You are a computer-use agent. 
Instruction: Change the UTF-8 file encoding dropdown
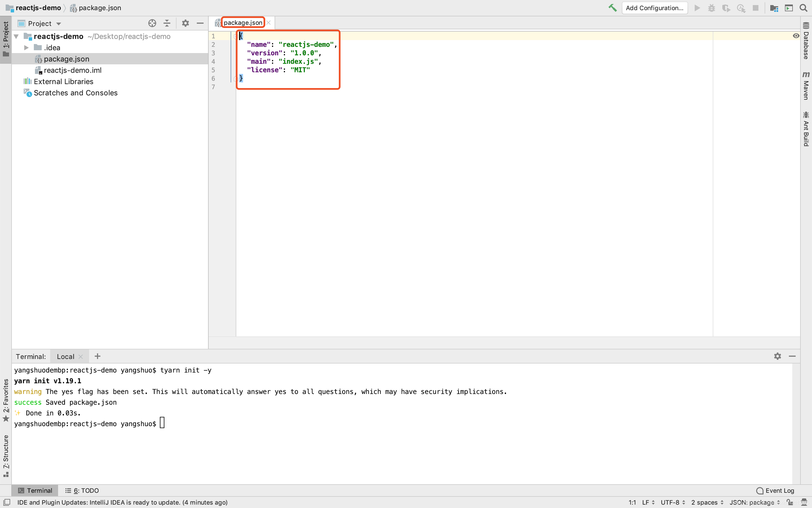click(x=673, y=502)
